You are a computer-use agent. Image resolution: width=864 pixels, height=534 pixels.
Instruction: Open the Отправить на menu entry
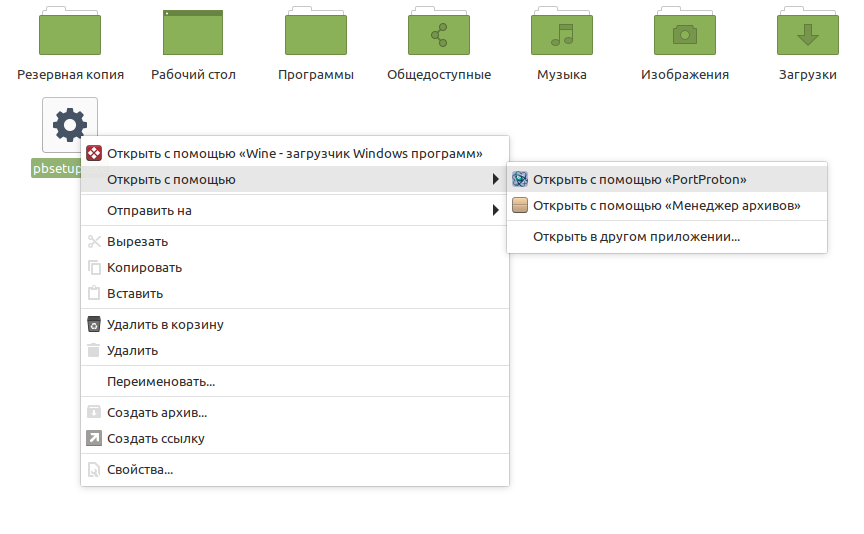point(295,210)
